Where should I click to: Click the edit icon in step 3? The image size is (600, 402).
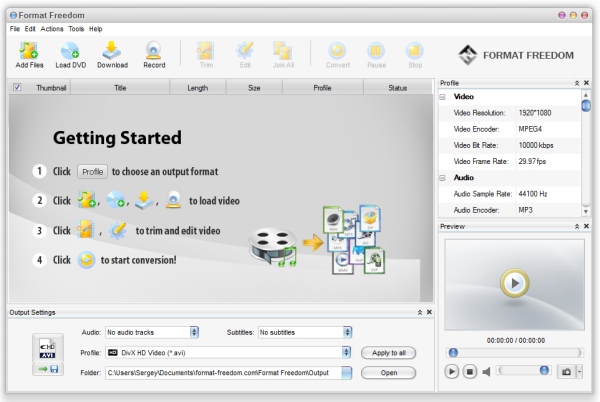[x=117, y=229]
